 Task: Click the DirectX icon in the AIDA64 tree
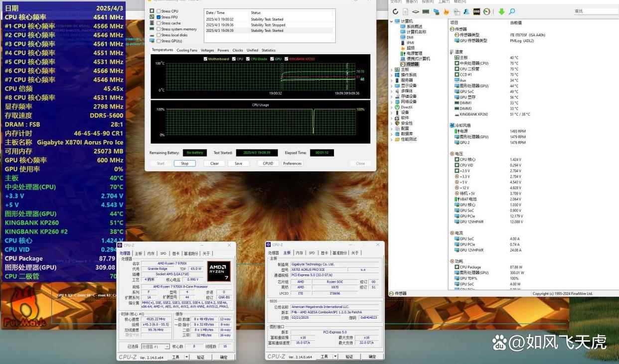pyautogui.click(x=397, y=107)
